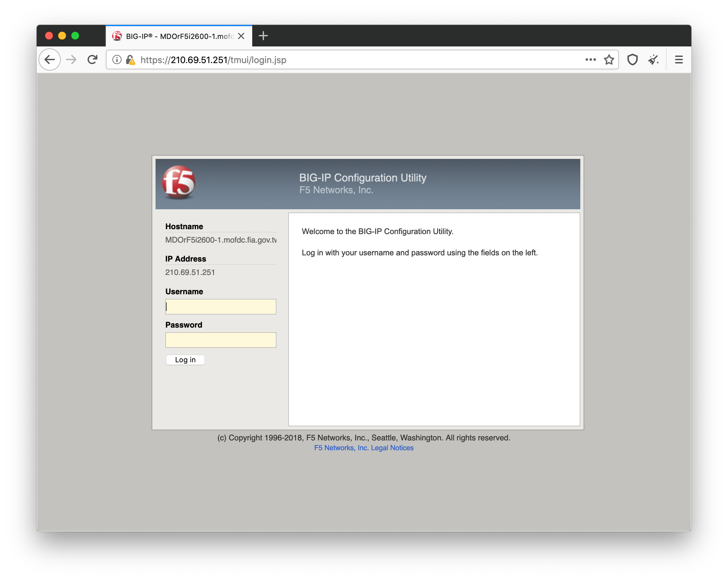Click the IP address value 210.69.51.251
728x580 pixels.
pos(190,272)
